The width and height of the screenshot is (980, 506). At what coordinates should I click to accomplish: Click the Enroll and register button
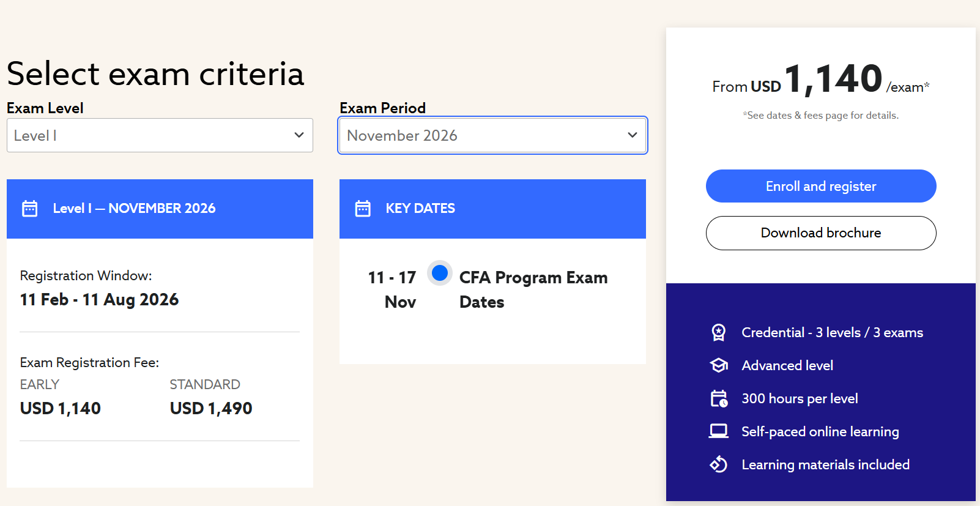point(821,186)
